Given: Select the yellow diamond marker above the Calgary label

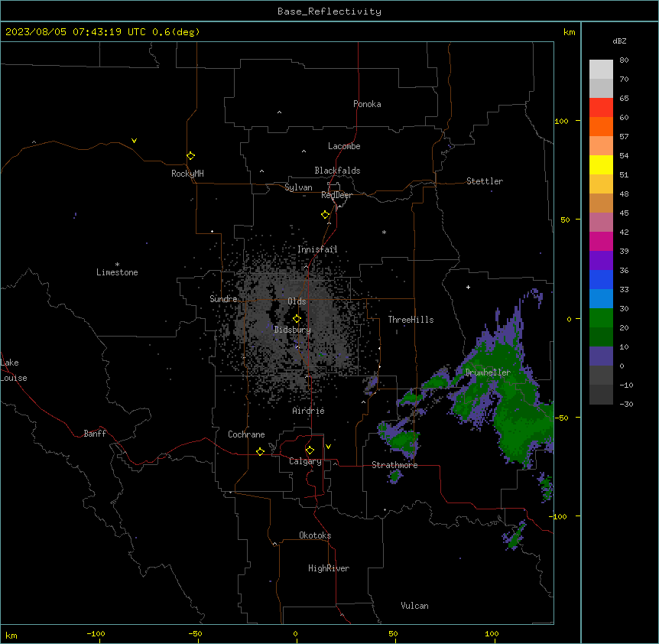Looking at the screenshot, I should [310, 450].
